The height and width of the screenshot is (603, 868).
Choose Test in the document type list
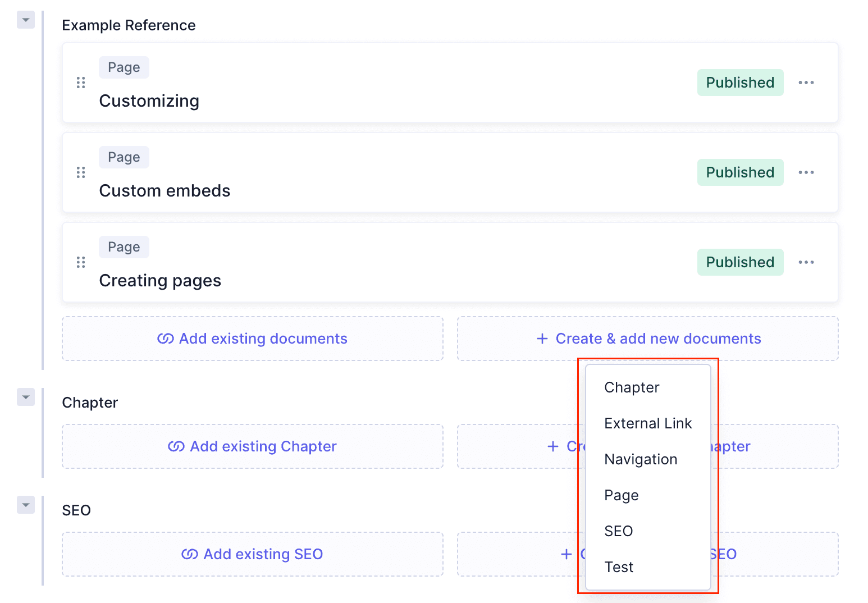[618, 567]
